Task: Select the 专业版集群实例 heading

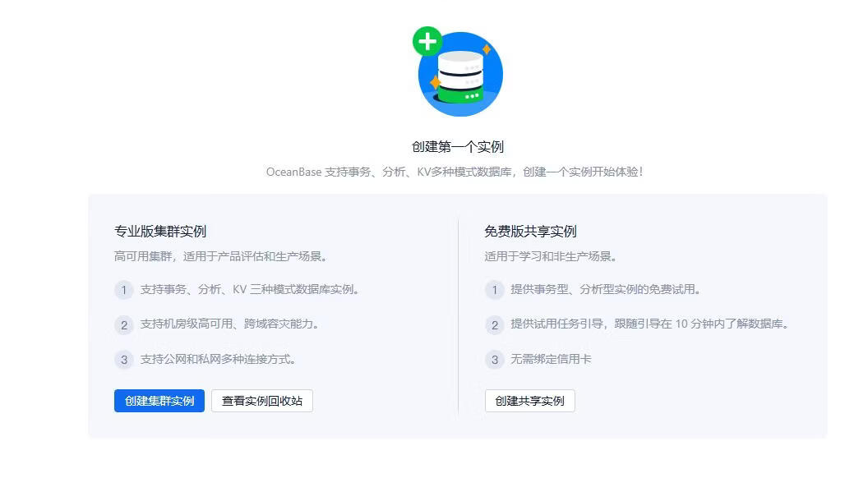Action: click(160, 232)
